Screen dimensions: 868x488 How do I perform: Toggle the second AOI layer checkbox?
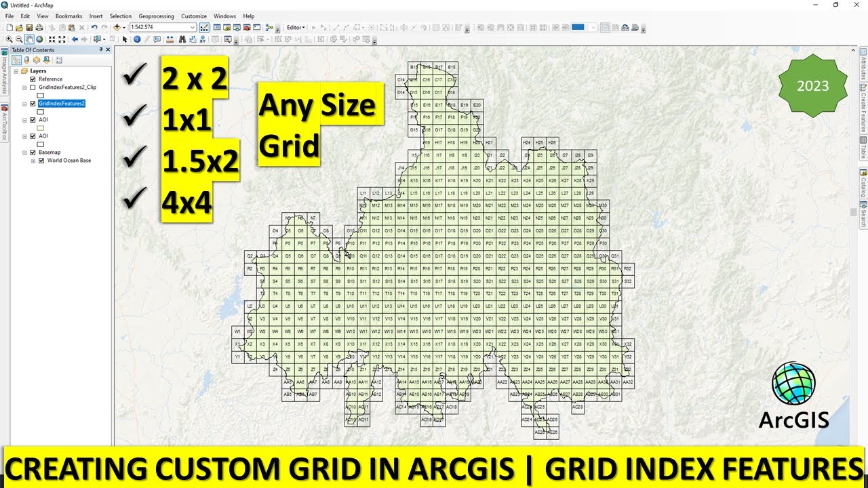33,136
